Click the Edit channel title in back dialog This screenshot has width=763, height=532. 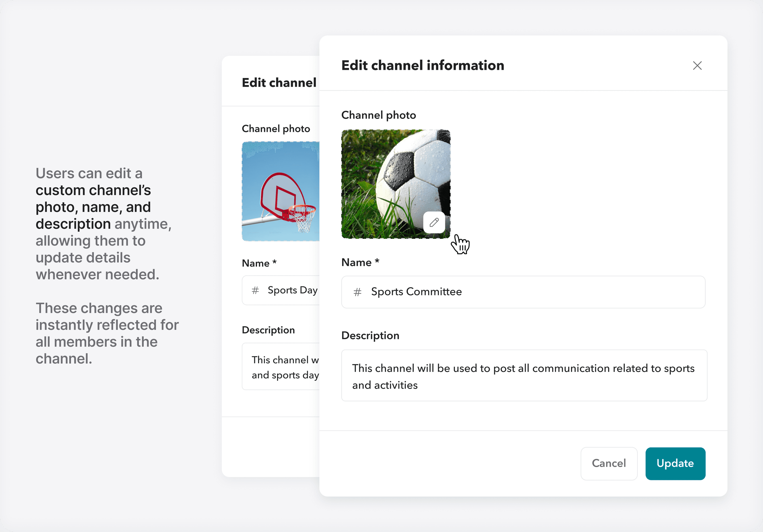click(279, 83)
